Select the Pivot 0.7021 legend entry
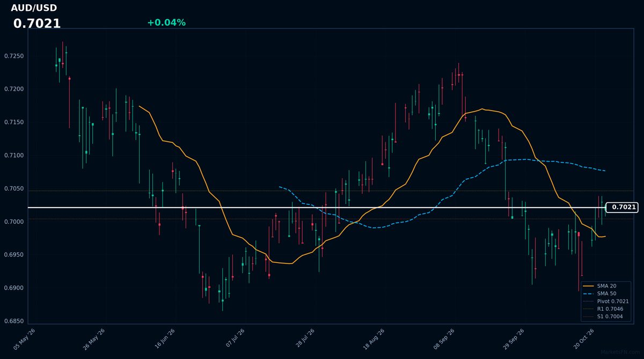 pos(606,302)
